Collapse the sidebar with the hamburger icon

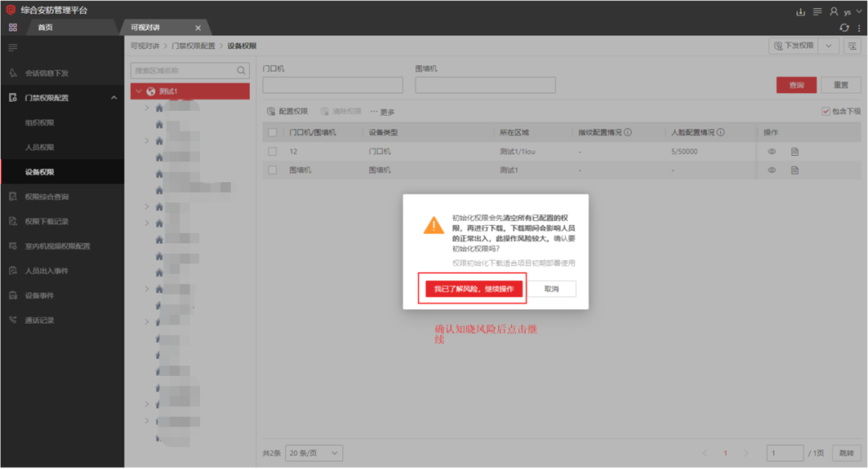pos(13,47)
